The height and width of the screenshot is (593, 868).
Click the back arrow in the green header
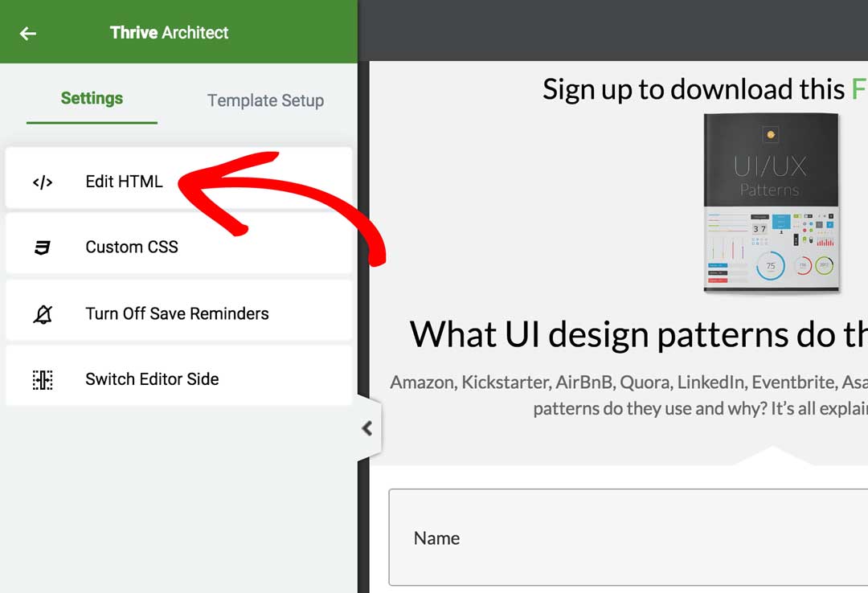(x=29, y=32)
